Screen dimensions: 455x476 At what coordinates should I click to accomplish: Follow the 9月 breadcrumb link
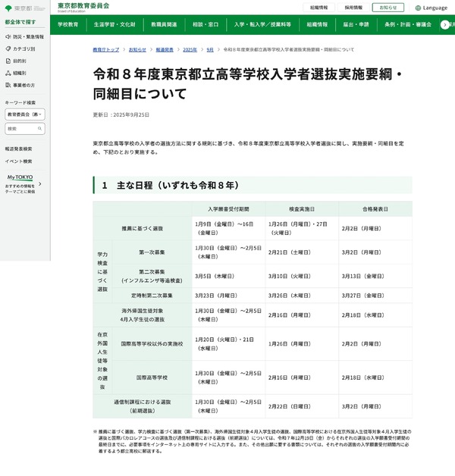click(x=210, y=50)
